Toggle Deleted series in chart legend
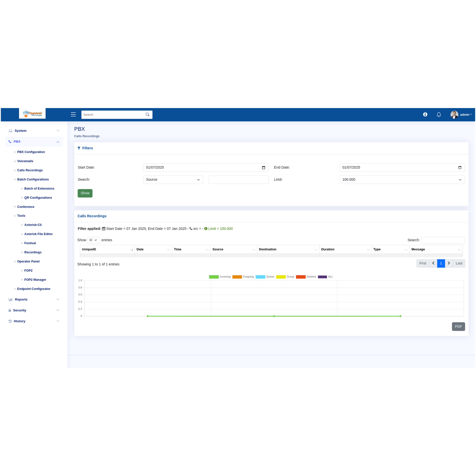476x476 pixels. 306,277
